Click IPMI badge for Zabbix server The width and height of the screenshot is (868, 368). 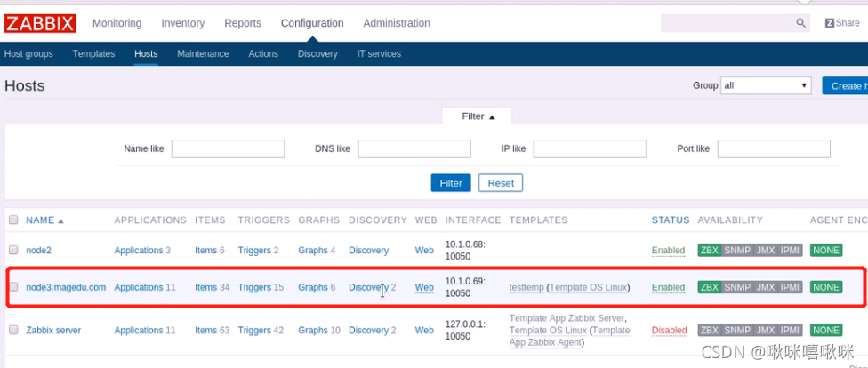(790, 331)
